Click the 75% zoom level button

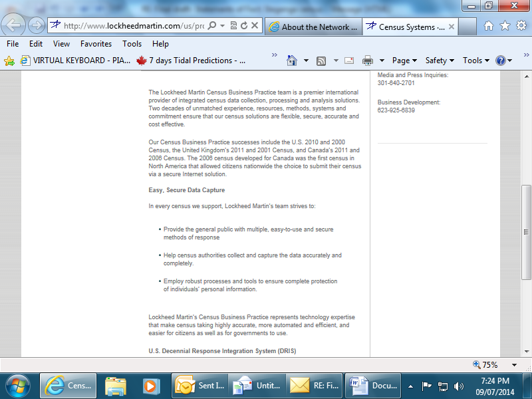[485, 364]
